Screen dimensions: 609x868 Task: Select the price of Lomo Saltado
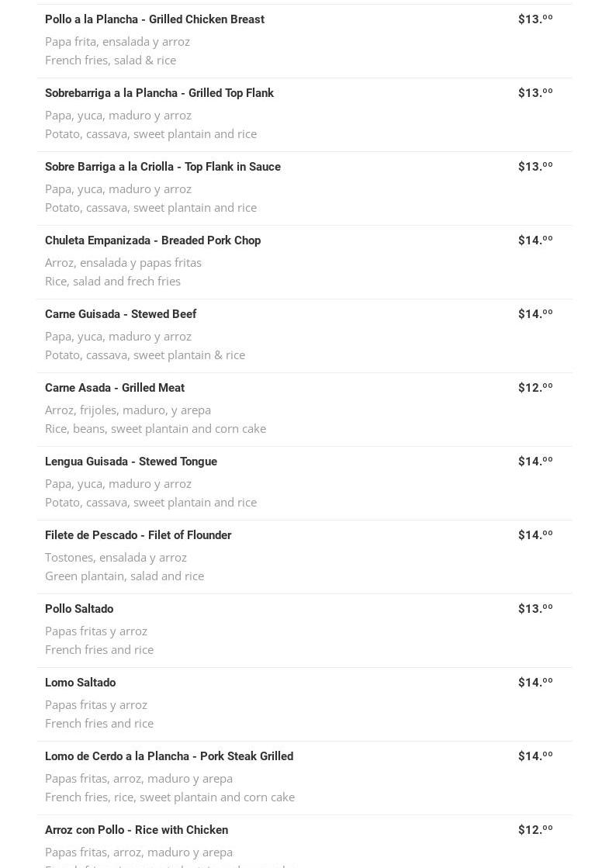pyautogui.click(x=535, y=683)
